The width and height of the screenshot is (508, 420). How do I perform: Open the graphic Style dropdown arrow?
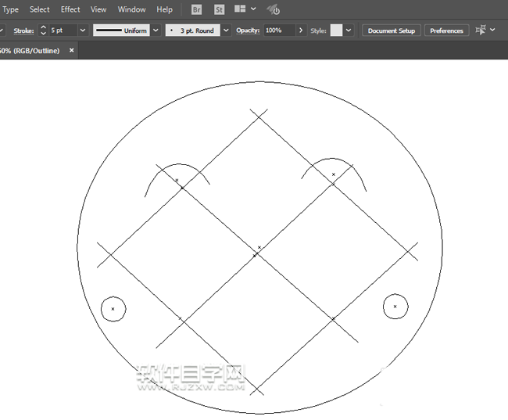coord(349,31)
